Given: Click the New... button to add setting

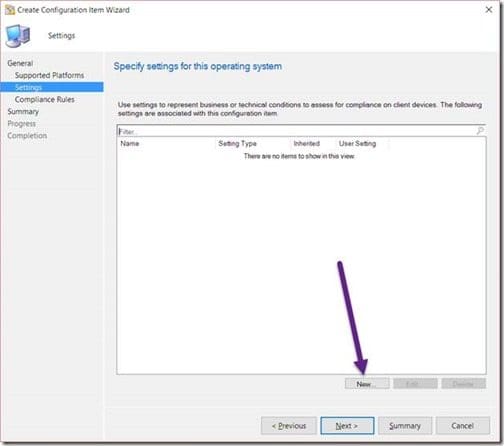Looking at the screenshot, I should point(367,384).
